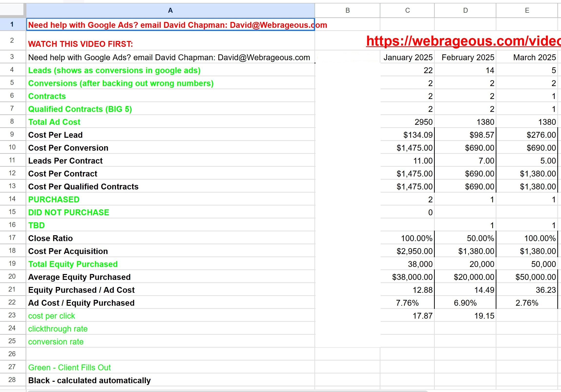Select Total Equity Purchased label
Image resolution: width=561 pixels, height=392 pixels.
coord(73,264)
